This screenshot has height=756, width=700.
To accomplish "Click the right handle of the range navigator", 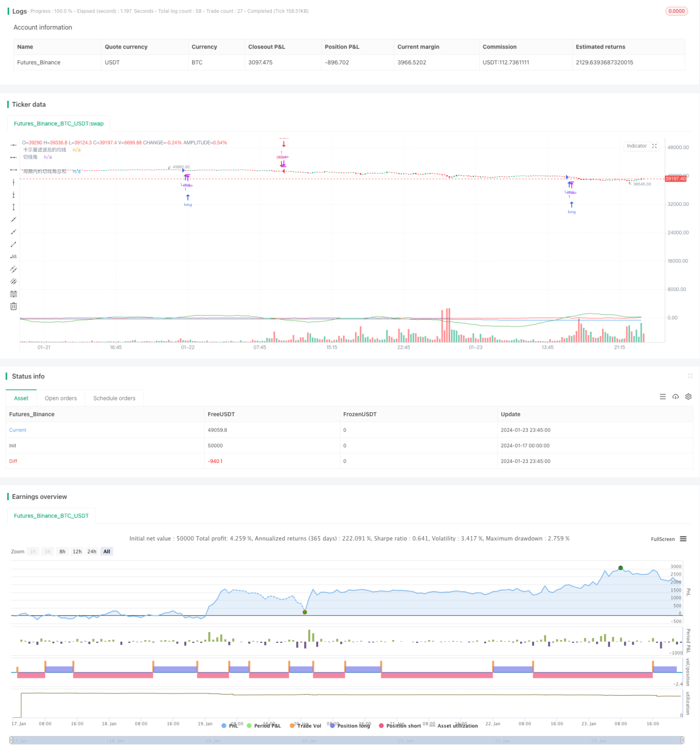I will click(683, 740).
